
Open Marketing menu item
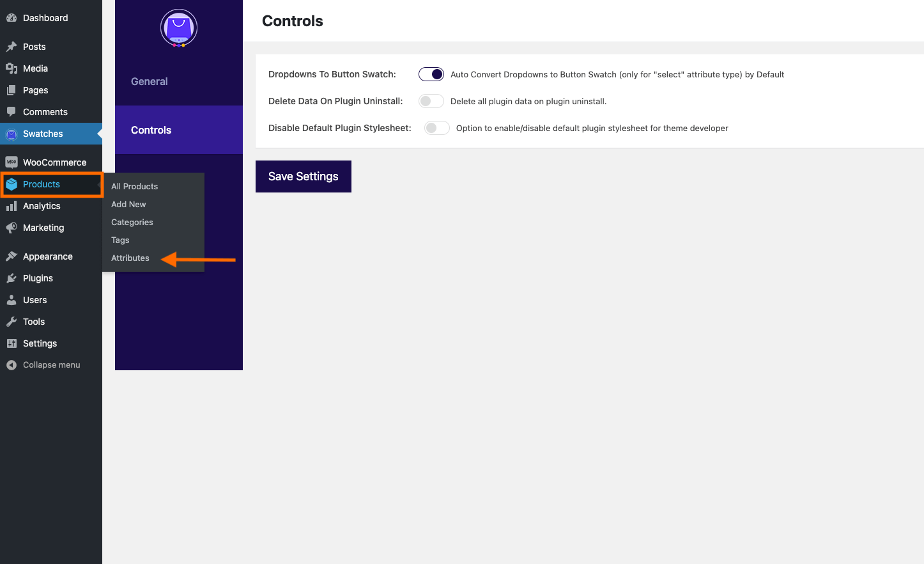point(51,228)
